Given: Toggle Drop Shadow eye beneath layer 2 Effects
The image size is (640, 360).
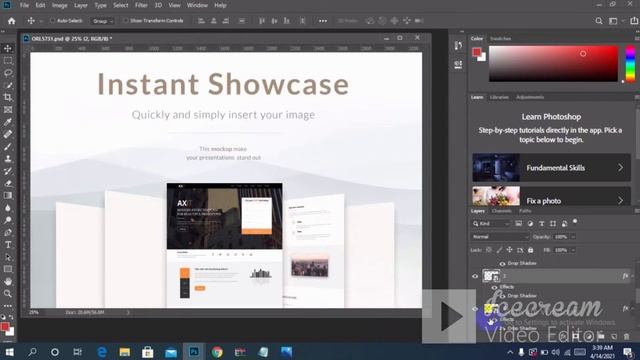Looking at the screenshot, I should tap(502, 296).
